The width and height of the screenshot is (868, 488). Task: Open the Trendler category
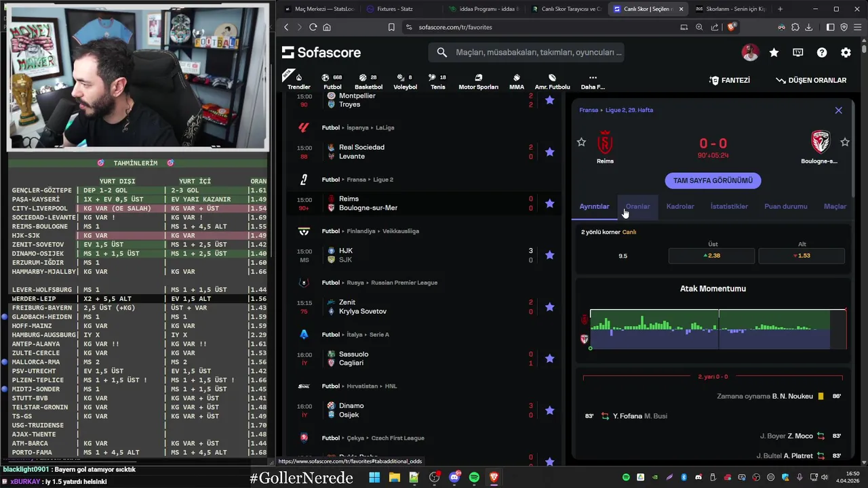(x=298, y=81)
